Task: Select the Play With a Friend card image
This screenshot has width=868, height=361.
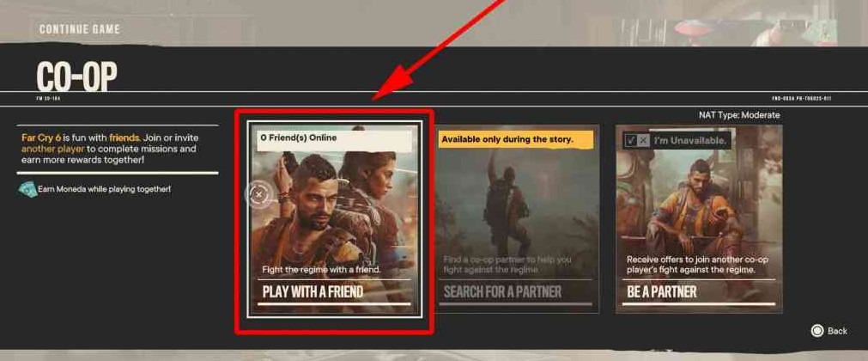Action: (x=334, y=219)
